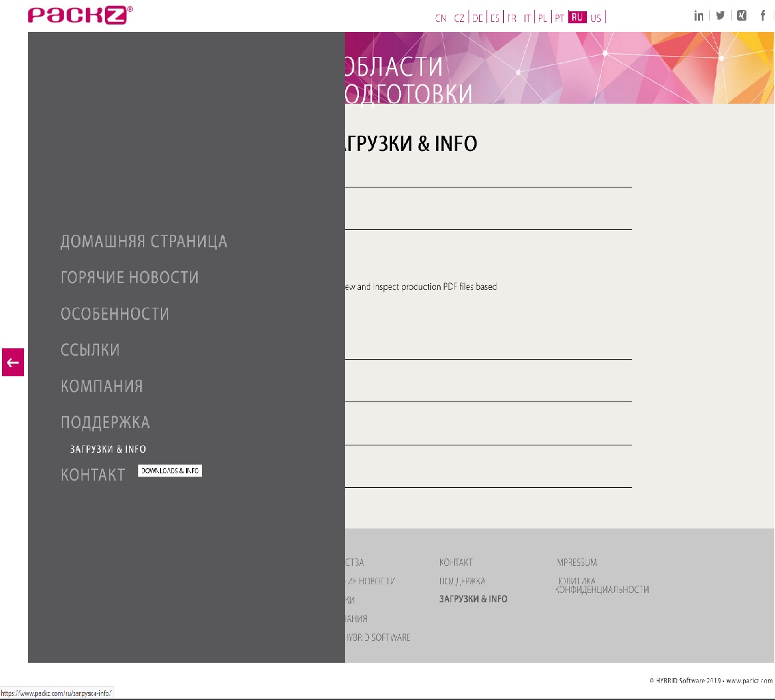Click the www.packz.com copyright text
This screenshot has height=700, width=775.
(x=749, y=681)
